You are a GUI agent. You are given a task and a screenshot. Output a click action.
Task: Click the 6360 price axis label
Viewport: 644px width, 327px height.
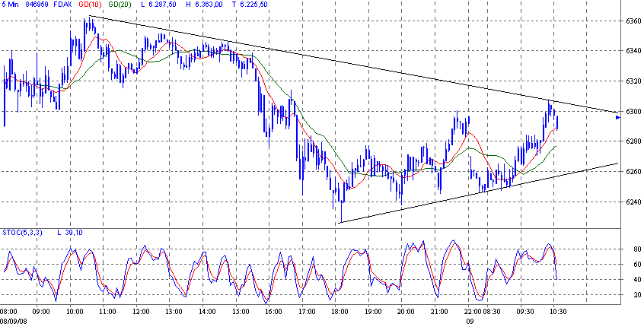point(634,21)
